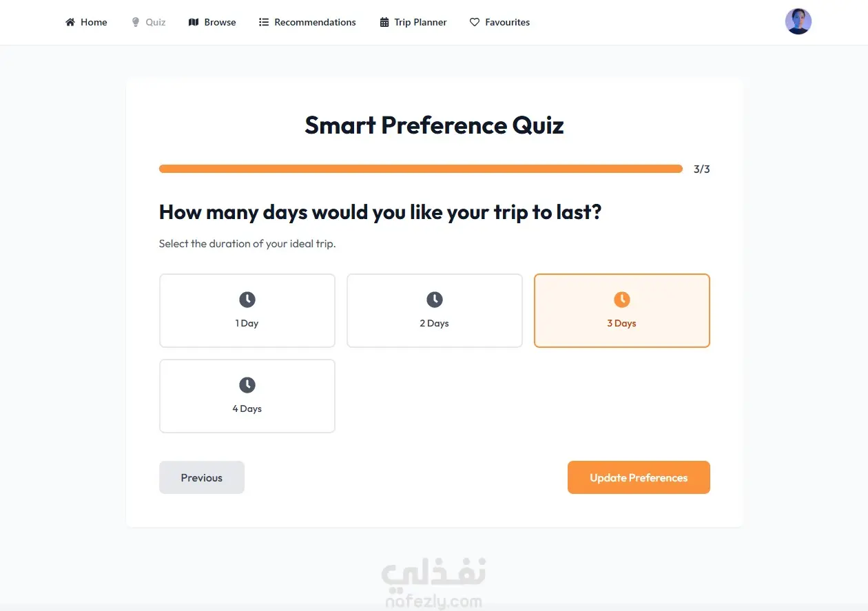Choose the 2 Days duration option

coord(435,311)
